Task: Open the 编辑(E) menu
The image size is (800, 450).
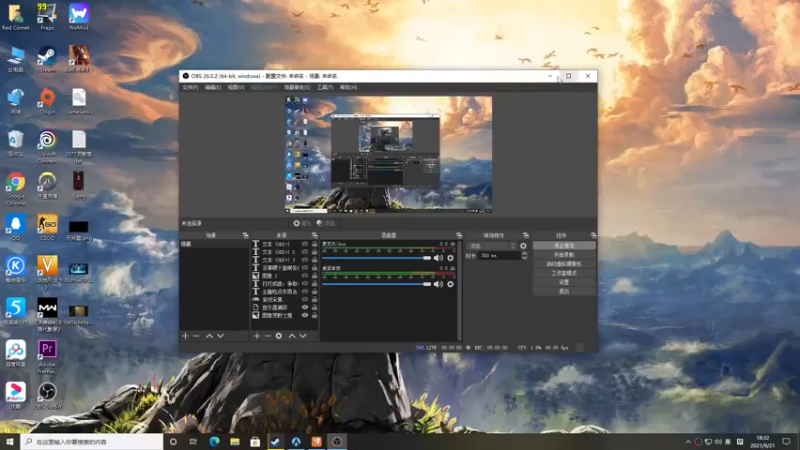Action: coord(213,88)
